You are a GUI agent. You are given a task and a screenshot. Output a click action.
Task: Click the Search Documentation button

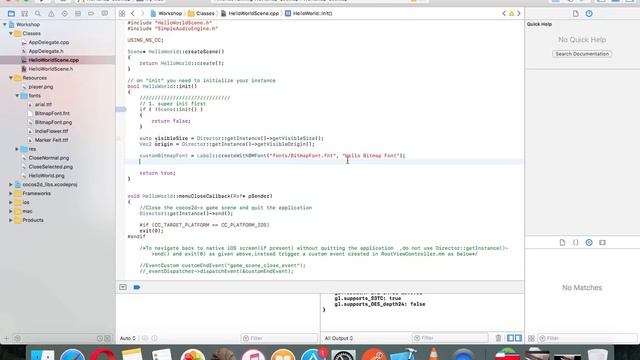[582, 54]
